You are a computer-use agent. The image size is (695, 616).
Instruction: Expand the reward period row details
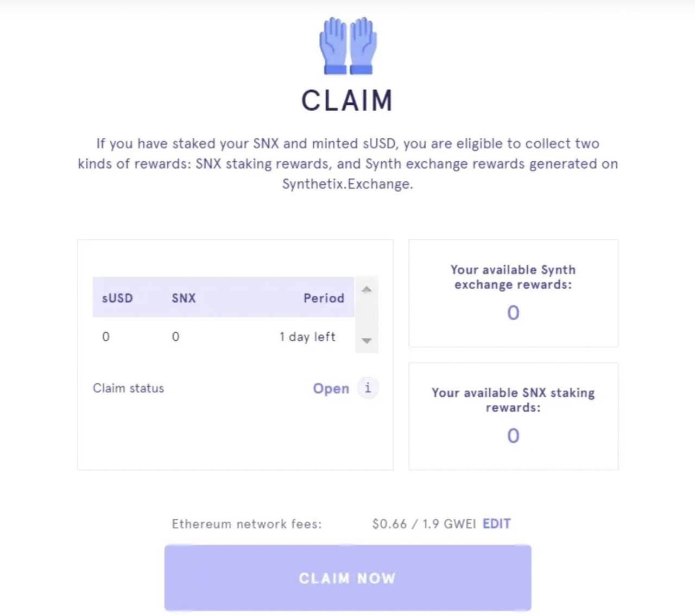307,336
